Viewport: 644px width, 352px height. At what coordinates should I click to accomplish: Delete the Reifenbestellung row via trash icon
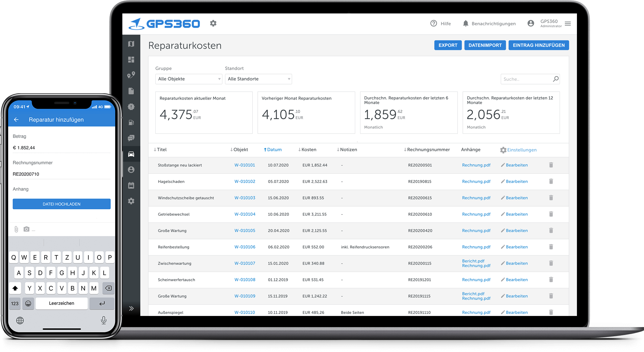pyautogui.click(x=551, y=247)
